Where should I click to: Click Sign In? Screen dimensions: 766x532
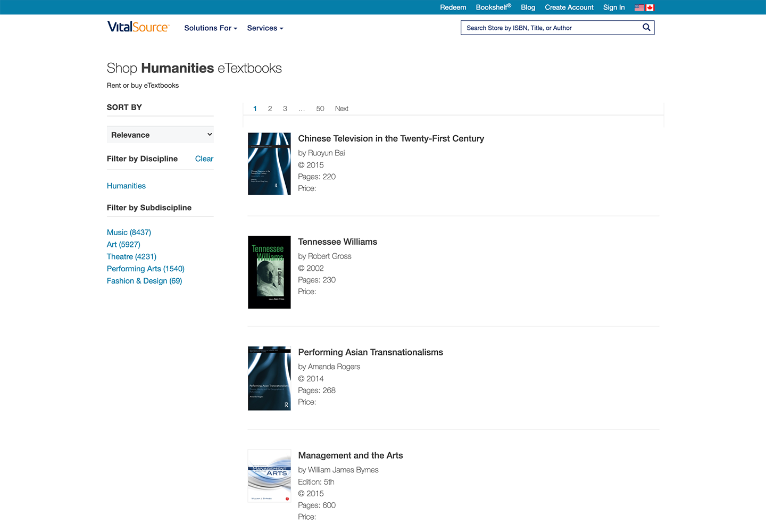[614, 7]
